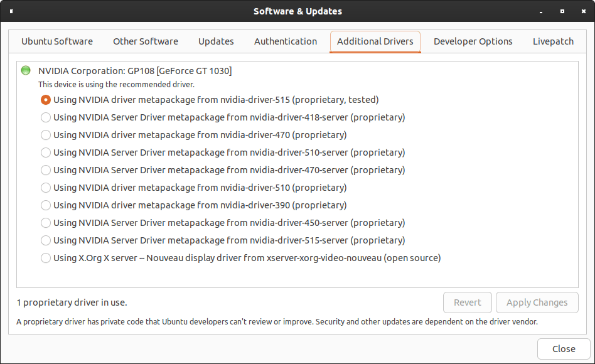
Task: Switch to the Other Software tab
Action: (x=146, y=41)
